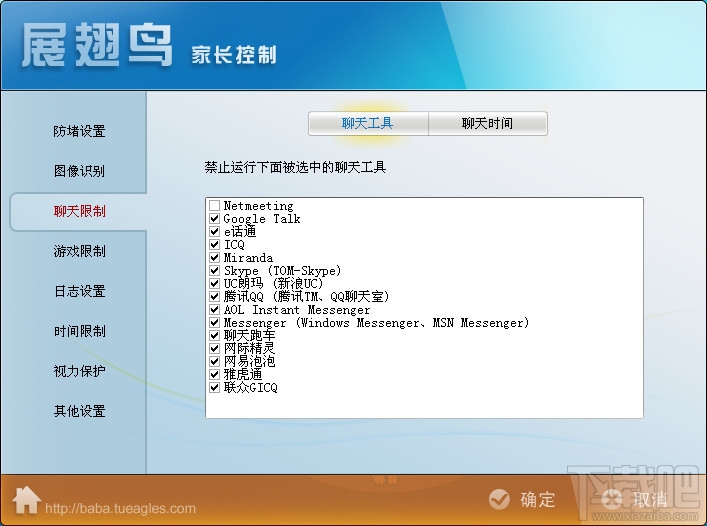Click the Google Talk list entry text

pyautogui.click(x=262, y=219)
